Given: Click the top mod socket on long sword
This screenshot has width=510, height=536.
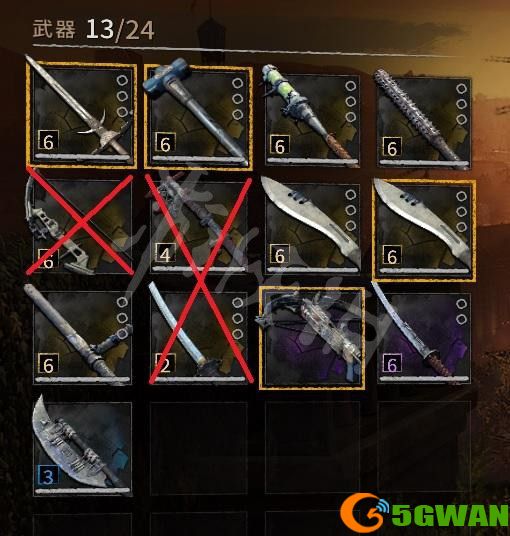Looking at the screenshot, I should (122, 81).
